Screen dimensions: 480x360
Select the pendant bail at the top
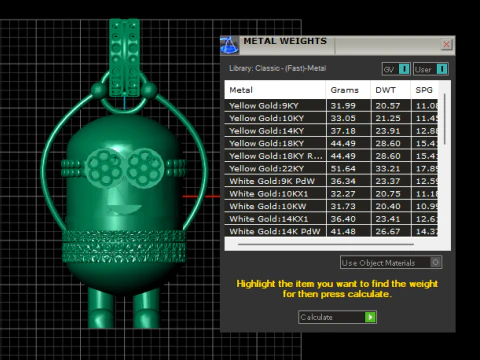click(124, 57)
